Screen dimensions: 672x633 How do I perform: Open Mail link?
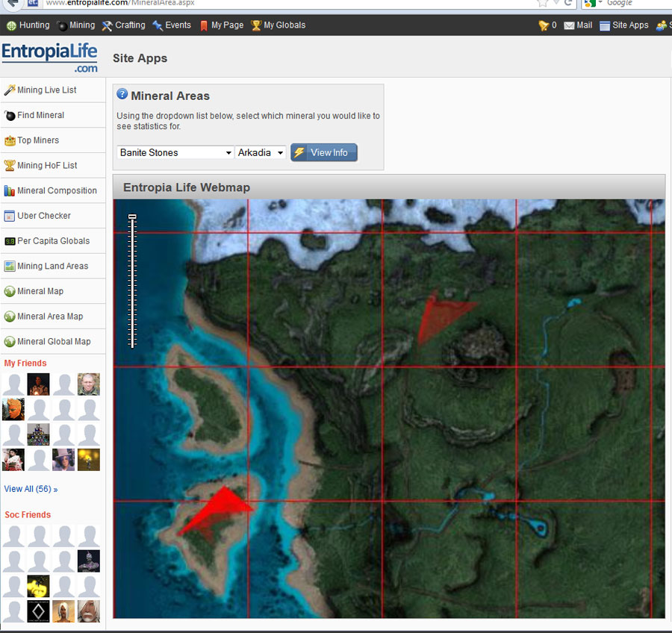[x=584, y=25]
